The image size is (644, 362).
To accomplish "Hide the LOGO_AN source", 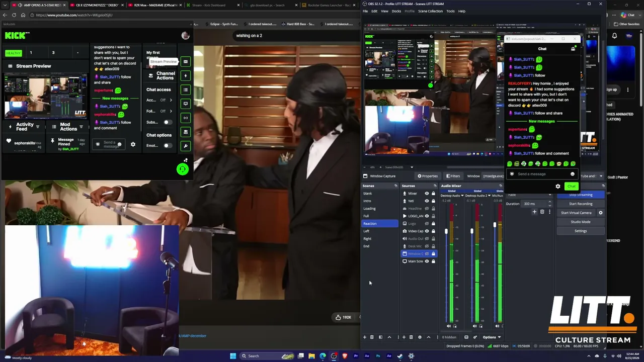I will (427, 216).
